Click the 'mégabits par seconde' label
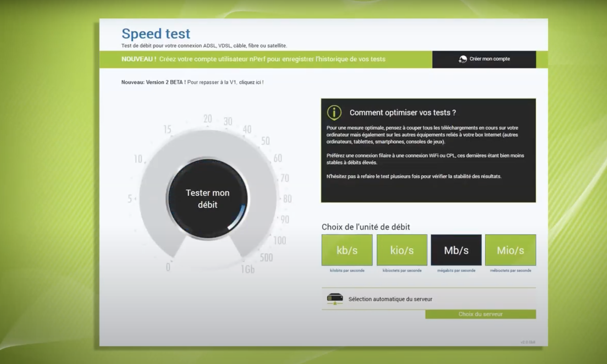This screenshot has height=364, width=607. pos(456,270)
